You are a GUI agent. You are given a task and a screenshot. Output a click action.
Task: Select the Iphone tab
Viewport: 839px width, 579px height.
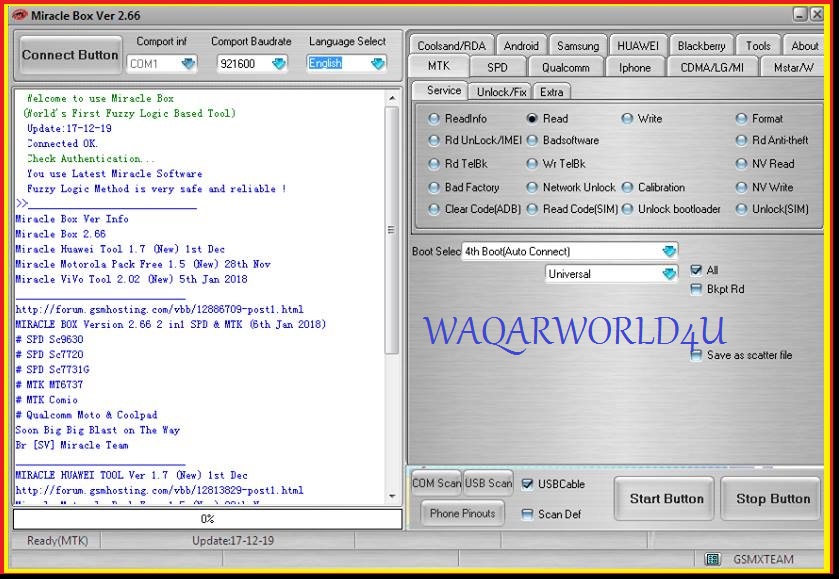pyautogui.click(x=635, y=67)
